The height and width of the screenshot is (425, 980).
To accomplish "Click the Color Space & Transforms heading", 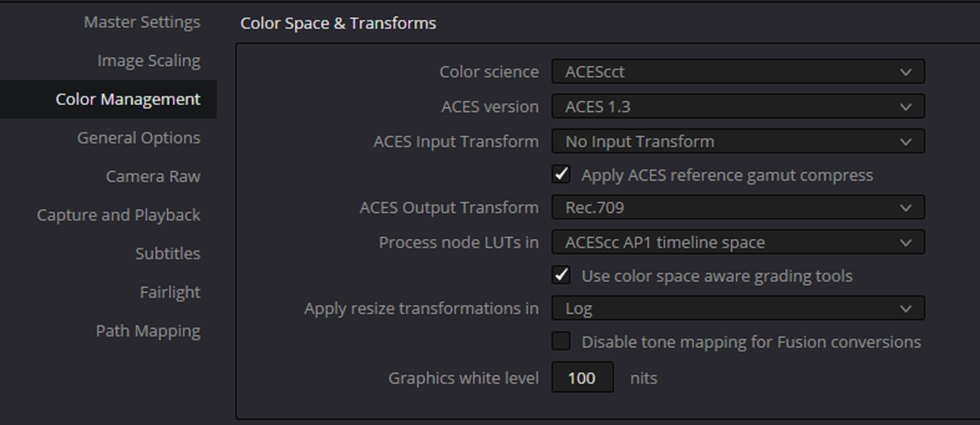I will point(338,23).
